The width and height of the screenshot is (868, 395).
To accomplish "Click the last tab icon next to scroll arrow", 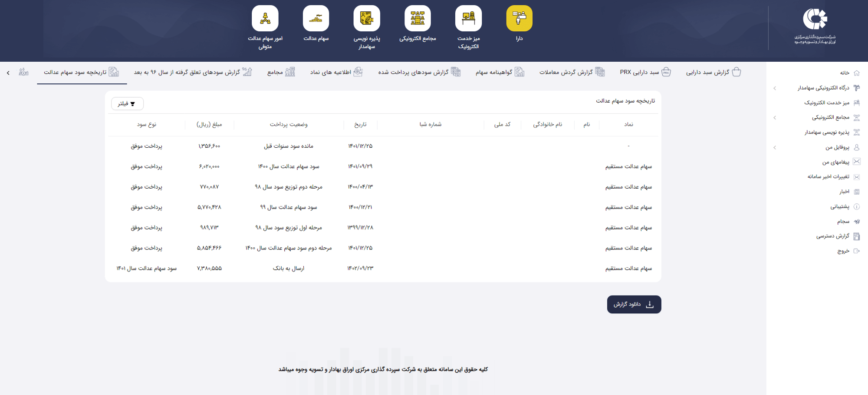I will point(24,72).
